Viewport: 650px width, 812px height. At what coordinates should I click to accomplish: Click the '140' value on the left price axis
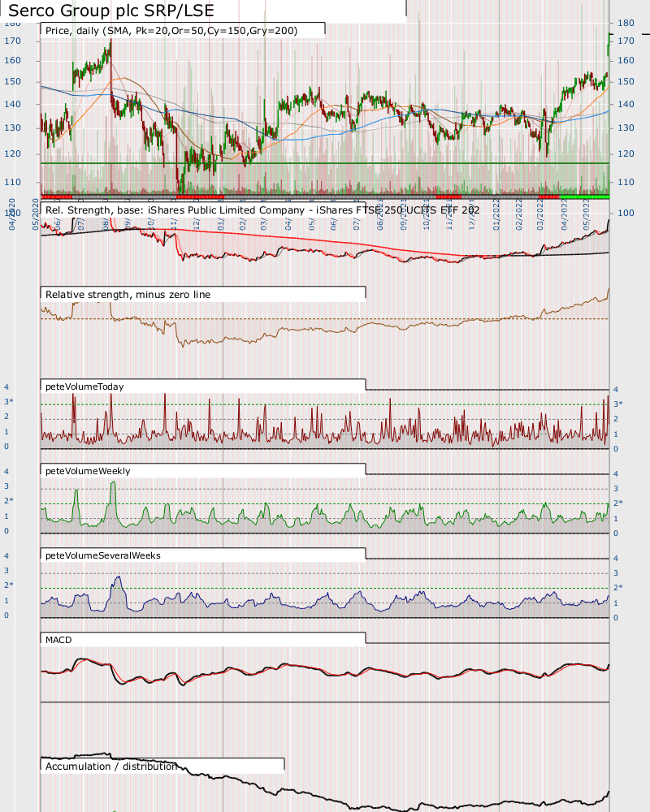tap(12, 104)
